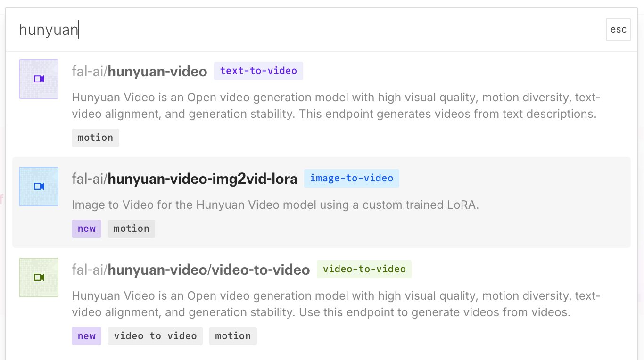Image resolution: width=644 pixels, height=360 pixels.
Task: Click the motion tag under img2vid-lora
Action: [132, 229]
